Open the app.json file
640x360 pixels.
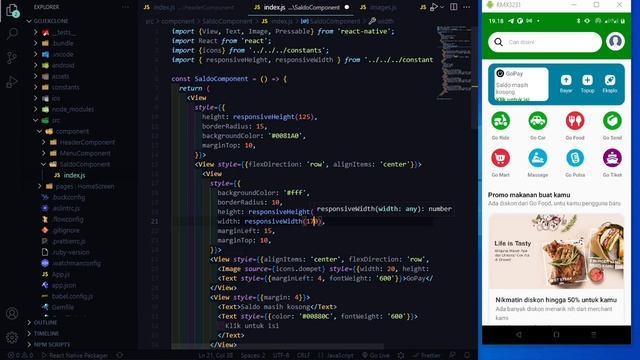click(x=64, y=286)
